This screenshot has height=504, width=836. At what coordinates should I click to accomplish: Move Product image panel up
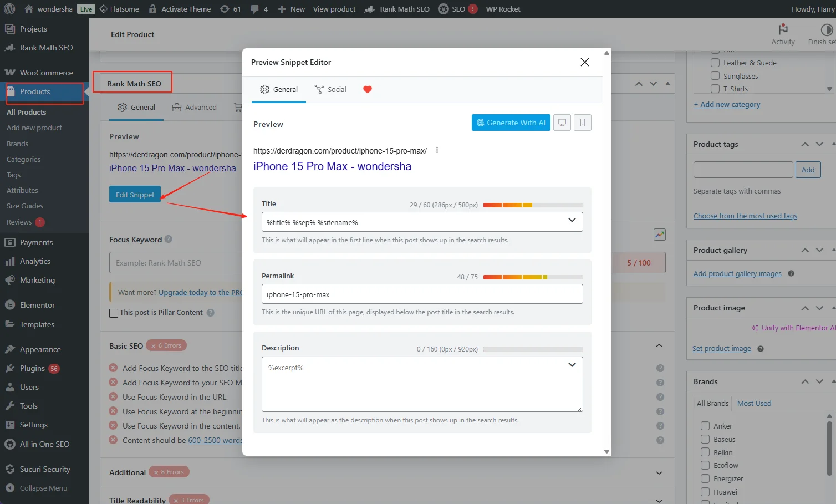[x=805, y=308]
